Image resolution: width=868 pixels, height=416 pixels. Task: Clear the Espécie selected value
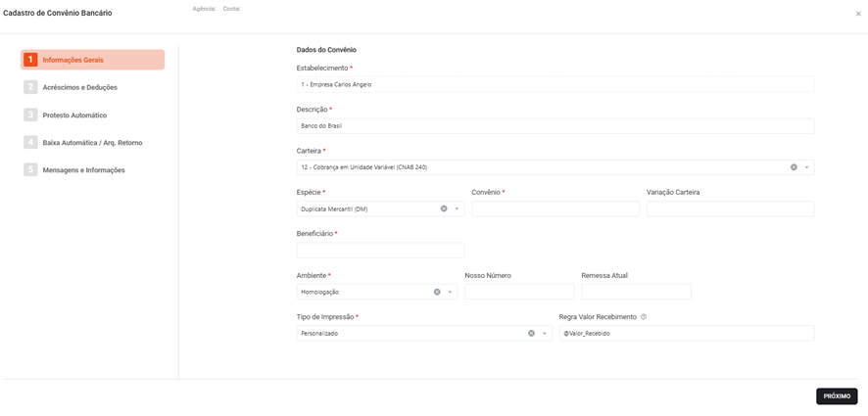click(443, 208)
